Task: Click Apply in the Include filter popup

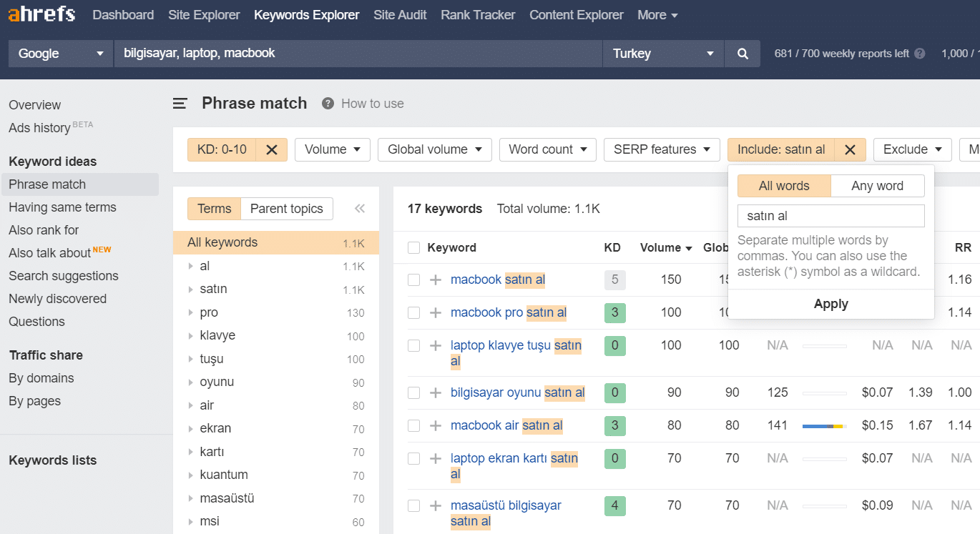Action: [831, 304]
